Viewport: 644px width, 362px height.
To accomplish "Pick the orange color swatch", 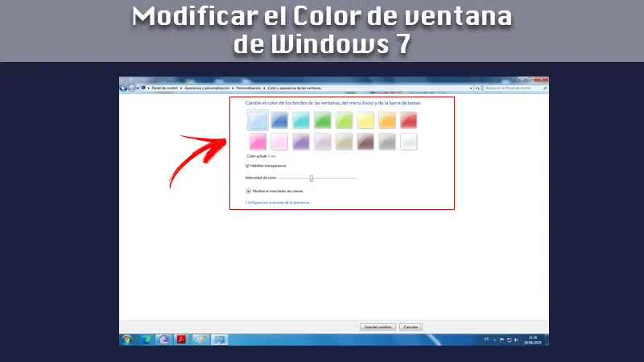I will (387, 120).
